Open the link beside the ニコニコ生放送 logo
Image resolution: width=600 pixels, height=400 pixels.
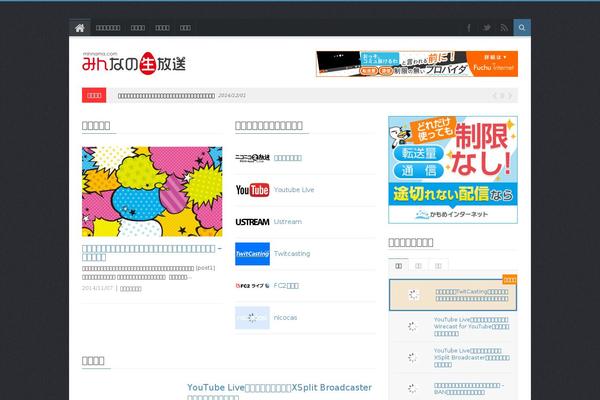288,158
